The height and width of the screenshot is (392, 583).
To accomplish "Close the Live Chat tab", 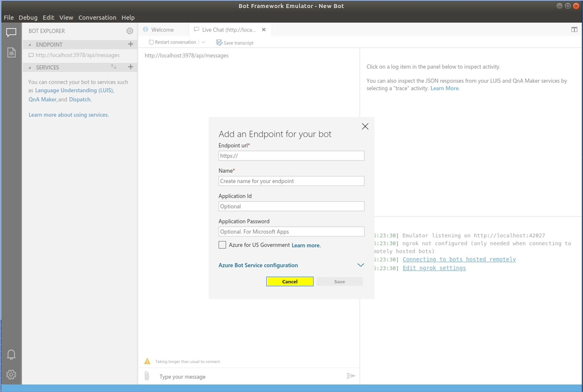I will pos(264,30).
